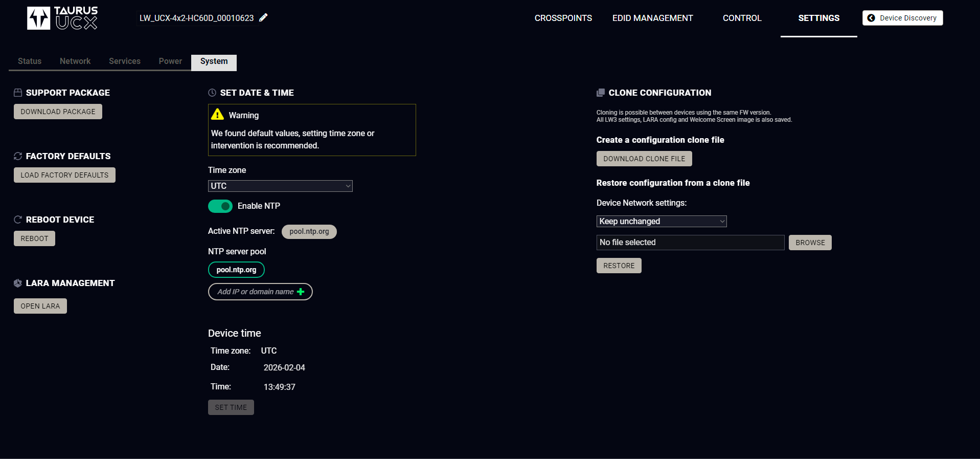This screenshot has height=459, width=980.
Task: Click the Set Date & Time clock icon
Action: click(212, 93)
